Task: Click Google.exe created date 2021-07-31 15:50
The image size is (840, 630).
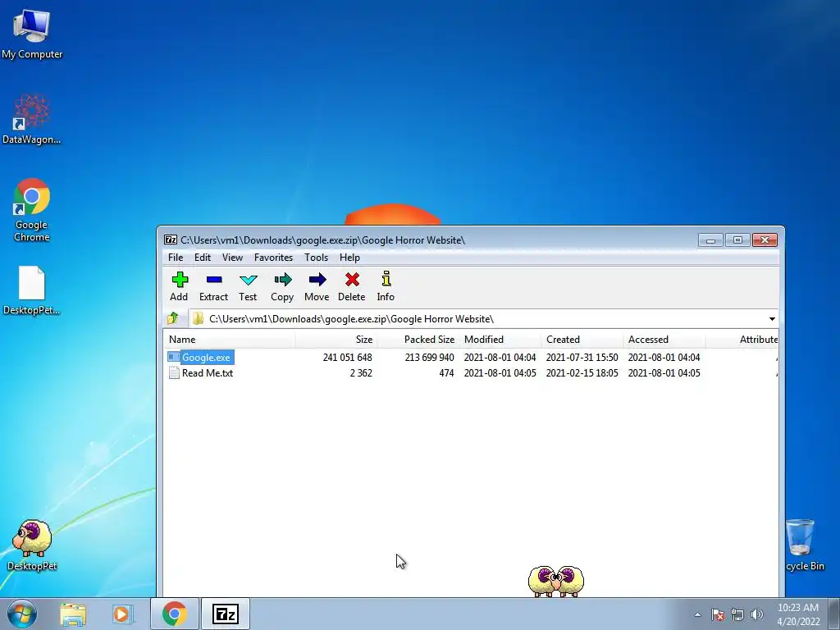Action: (x=582, y=358)
